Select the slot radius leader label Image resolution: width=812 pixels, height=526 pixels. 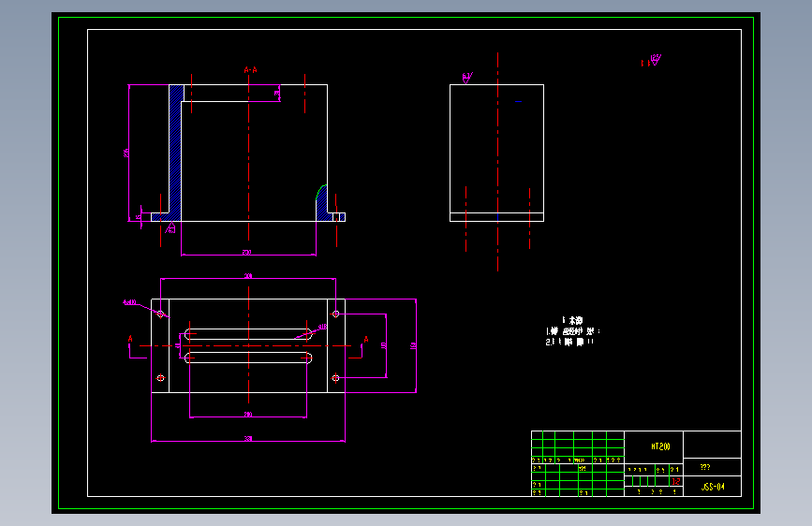[x=322, y=327]
